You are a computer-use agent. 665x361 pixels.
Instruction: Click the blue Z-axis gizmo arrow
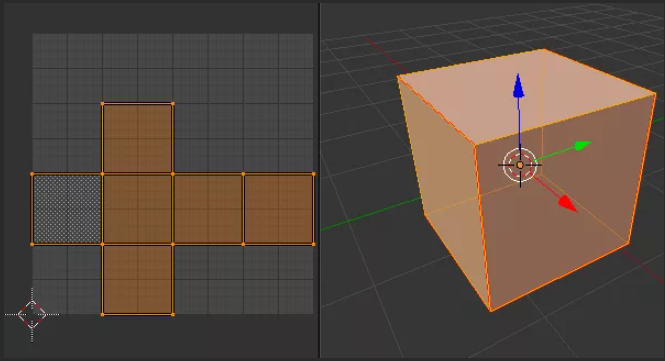[x=518, y=87]
